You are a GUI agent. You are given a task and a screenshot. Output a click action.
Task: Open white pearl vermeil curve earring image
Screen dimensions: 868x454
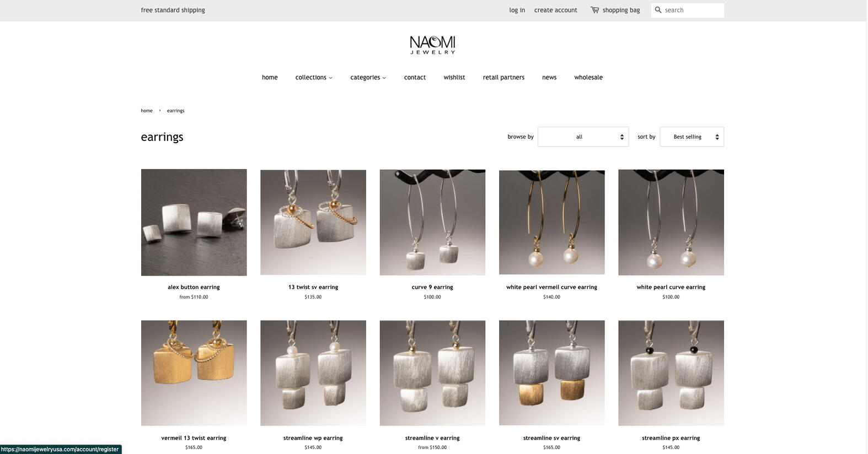pyautogui.click(x=552, y=222)
